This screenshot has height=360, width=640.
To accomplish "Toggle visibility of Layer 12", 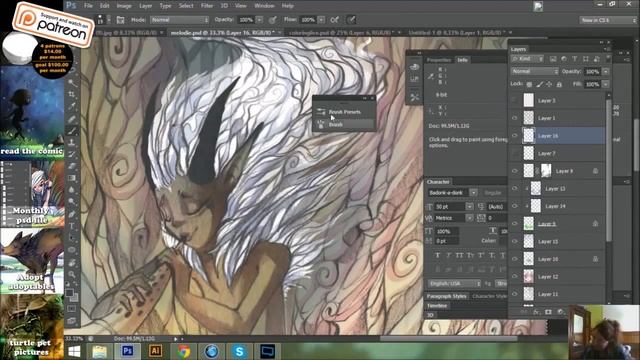I will 515,277.
